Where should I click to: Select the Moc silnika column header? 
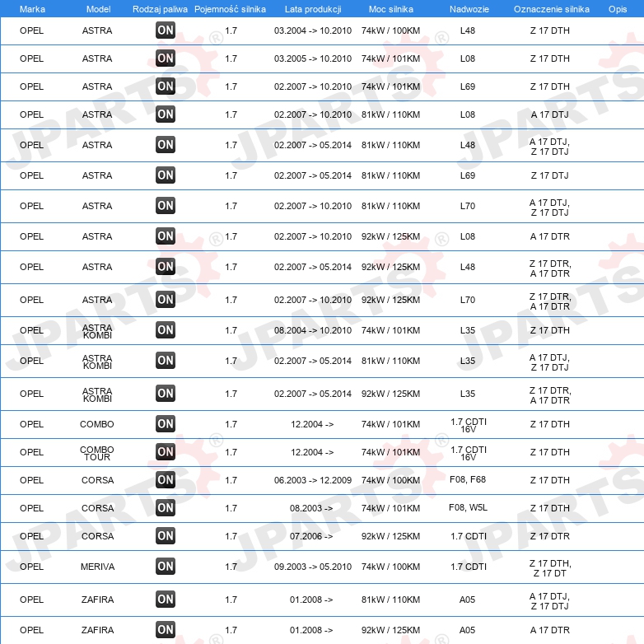pos(391,9)
